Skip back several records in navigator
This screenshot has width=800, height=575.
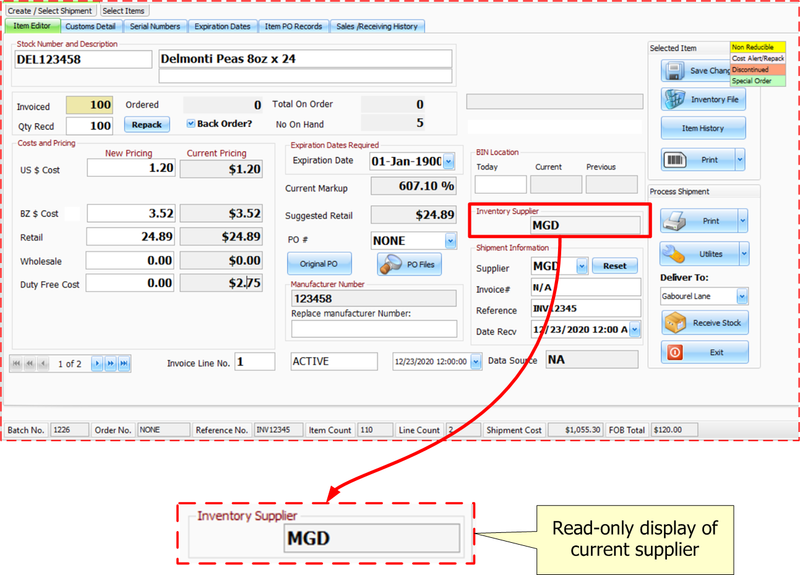click(x=30, y=363)
